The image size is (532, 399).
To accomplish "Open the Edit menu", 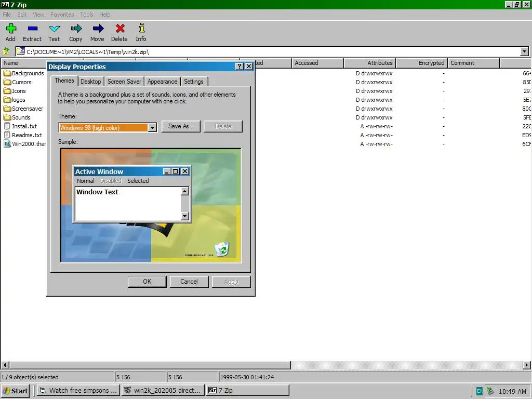I will point(22,14).
